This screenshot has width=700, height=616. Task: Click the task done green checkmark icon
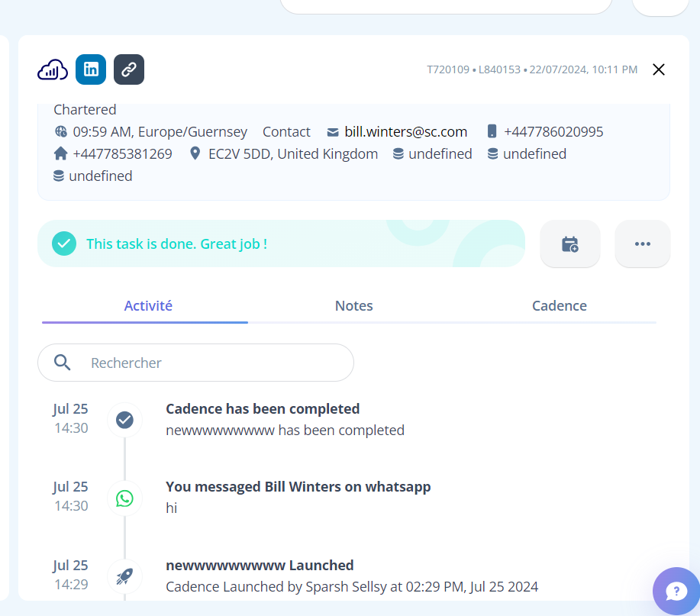click(64, 243)
